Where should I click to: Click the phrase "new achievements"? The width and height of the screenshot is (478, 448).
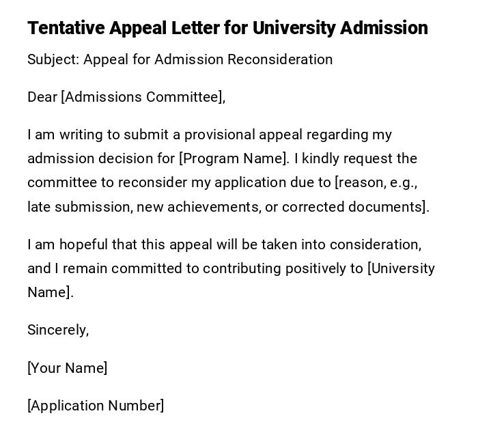coord(198,207)
